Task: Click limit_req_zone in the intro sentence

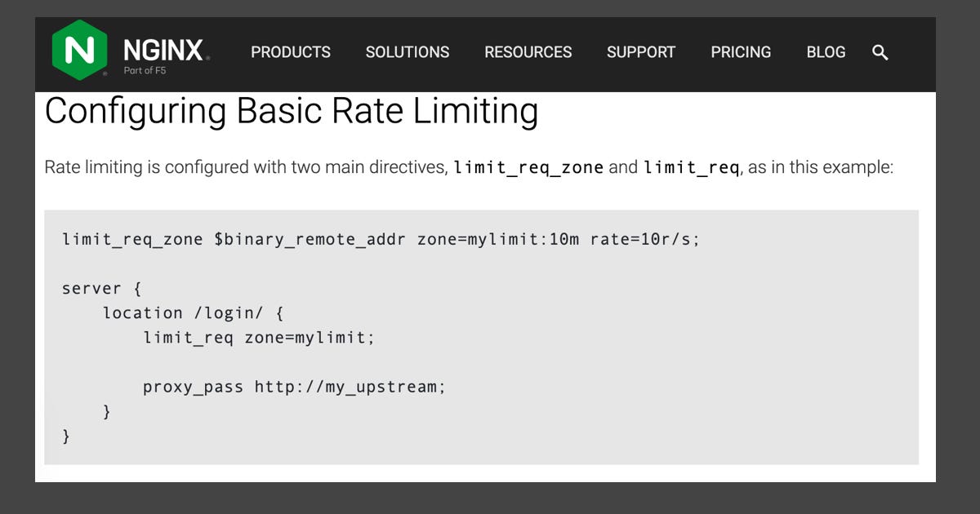Action: coord(528,168)
